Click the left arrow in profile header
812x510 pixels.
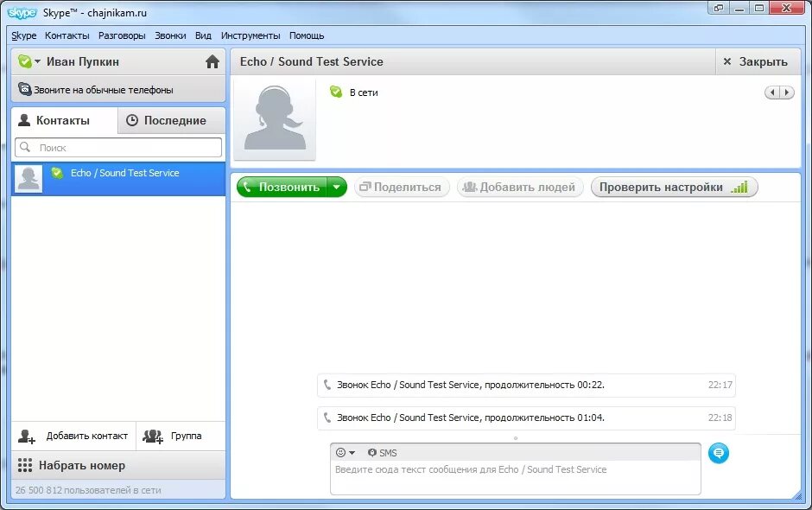point(772,92)
